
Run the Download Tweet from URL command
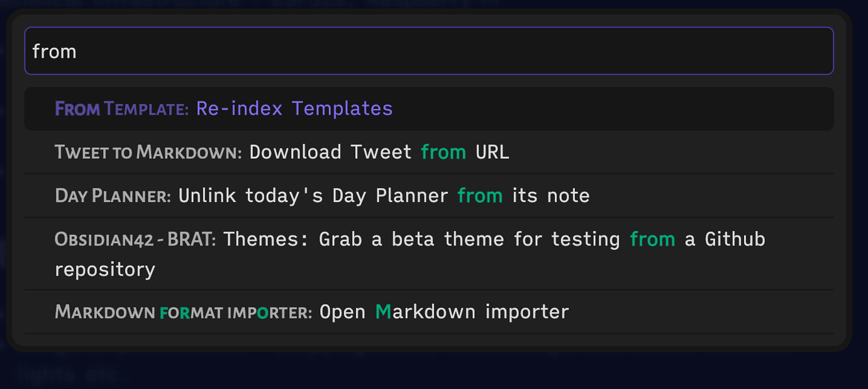[283, 152]
